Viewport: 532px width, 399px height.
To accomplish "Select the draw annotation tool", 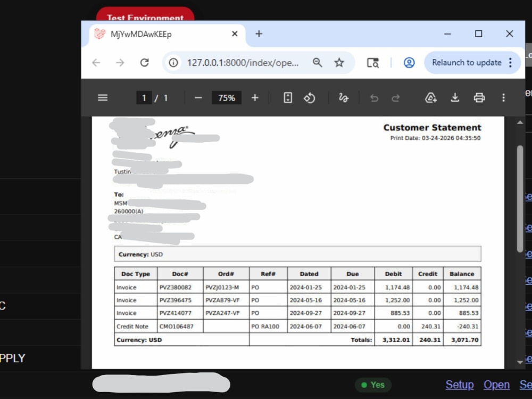I will tap(343, 98).
